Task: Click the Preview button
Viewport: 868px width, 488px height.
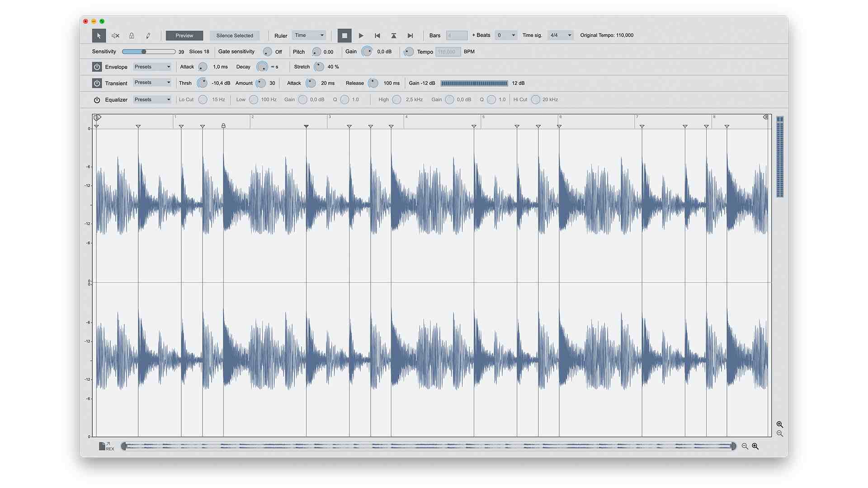Action: coord(184,36)
